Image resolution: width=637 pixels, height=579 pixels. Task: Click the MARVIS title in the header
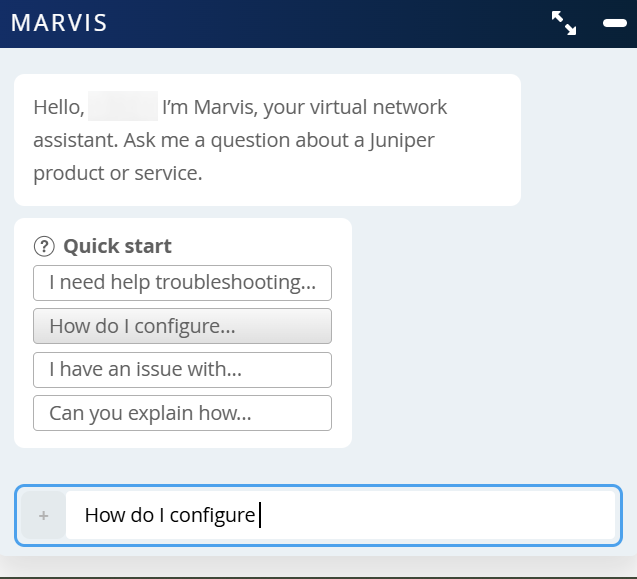[59, 23]
